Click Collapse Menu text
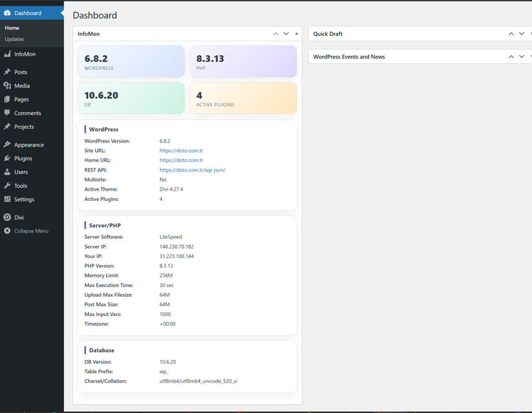532x413 pixels. pyautogui.click(x=31, y=231)
